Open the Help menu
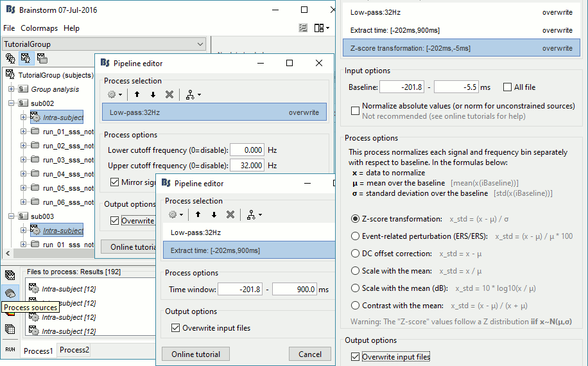Screen dimensions: 588x366 pyautogui.click(x=71, y=28)
